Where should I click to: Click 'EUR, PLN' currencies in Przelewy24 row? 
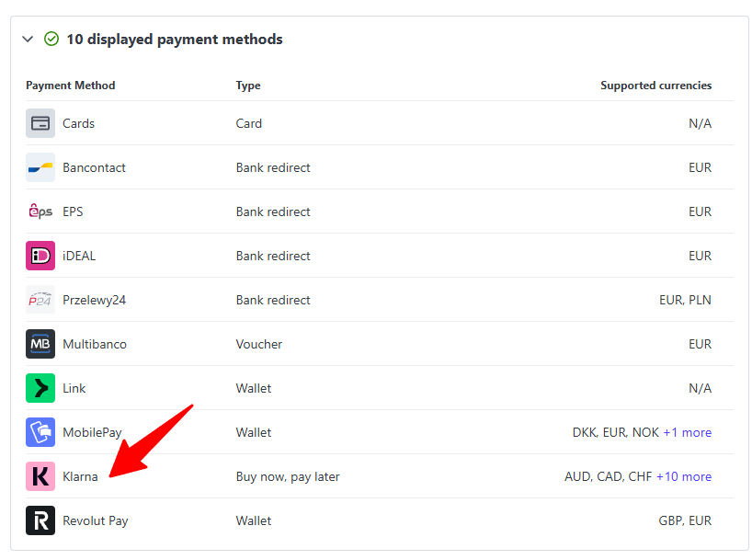click(685, 300)
